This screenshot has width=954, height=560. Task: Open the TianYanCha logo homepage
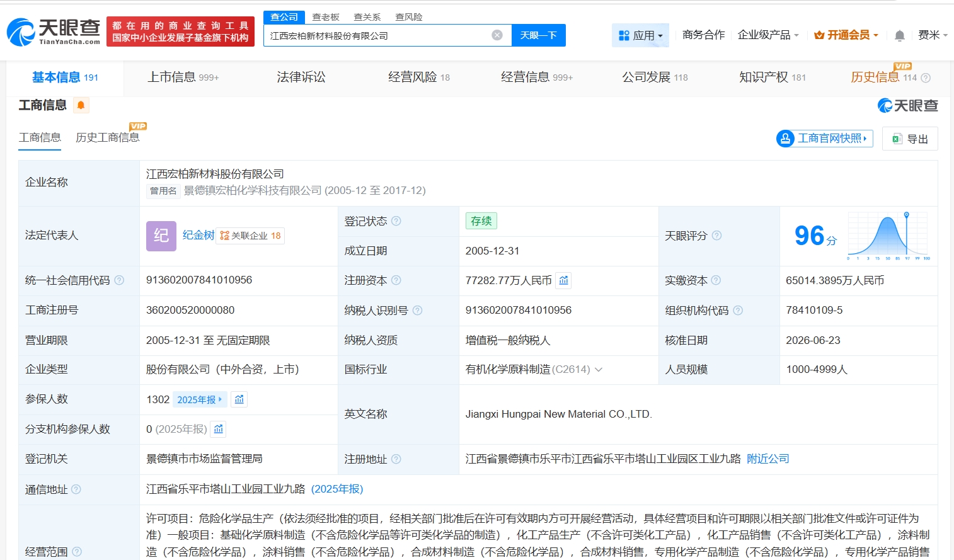pos(54,31)
